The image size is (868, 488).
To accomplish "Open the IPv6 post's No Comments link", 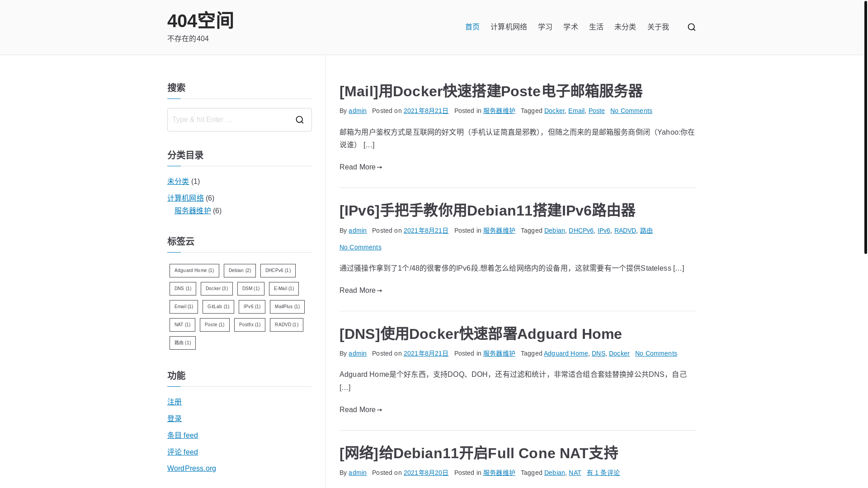I will click(360, 247).
